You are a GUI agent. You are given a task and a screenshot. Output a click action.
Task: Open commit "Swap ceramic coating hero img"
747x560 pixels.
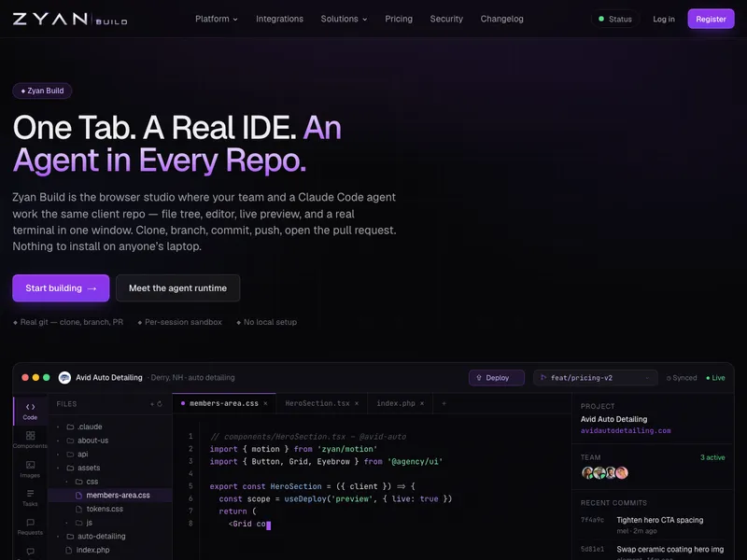[x=669, y=549]
